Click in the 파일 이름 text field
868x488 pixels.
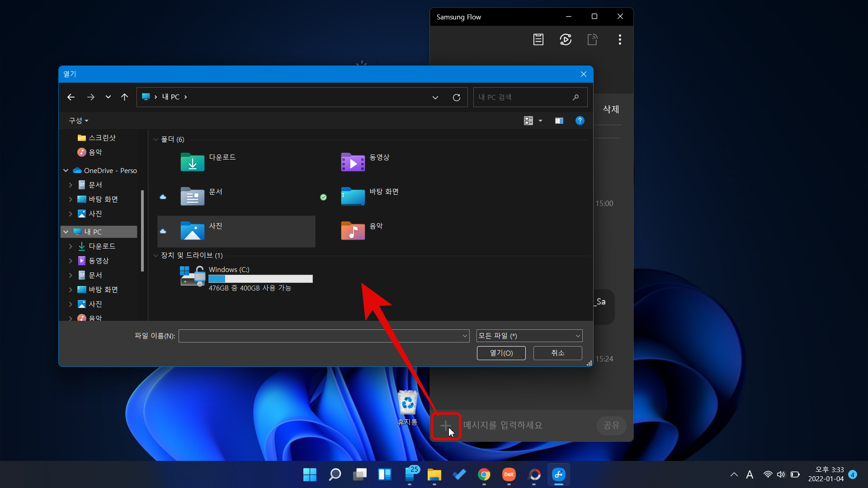[320, 336]
